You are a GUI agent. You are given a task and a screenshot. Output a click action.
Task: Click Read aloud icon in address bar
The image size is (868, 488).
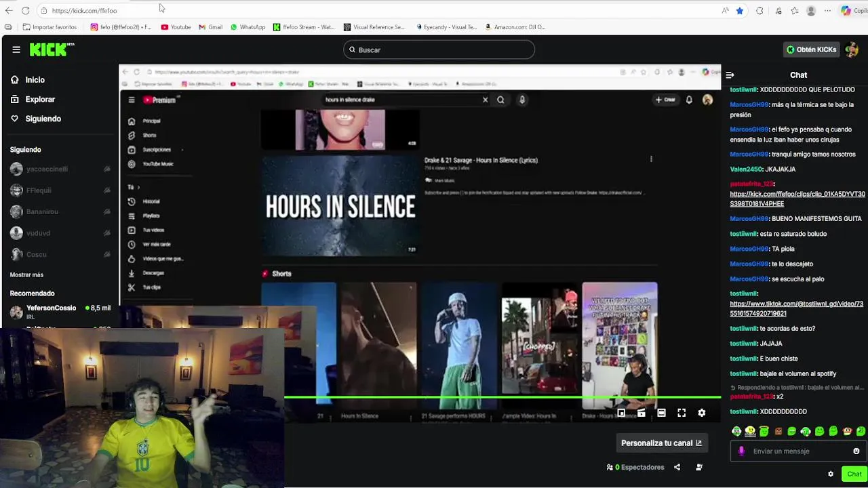point(725,11)
